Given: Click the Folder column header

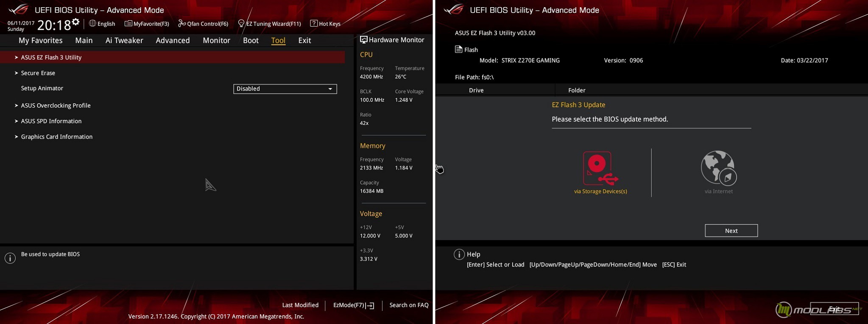Looking at the screenshot, I should 577,90.
